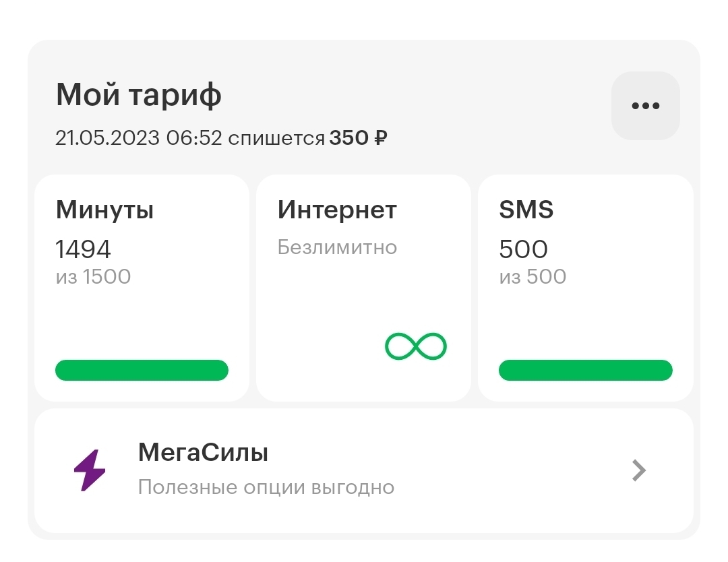This screenshot has width=728, height=562.
Task: Tap the 350 ₽ charge date line
Action: coord(221,138)
